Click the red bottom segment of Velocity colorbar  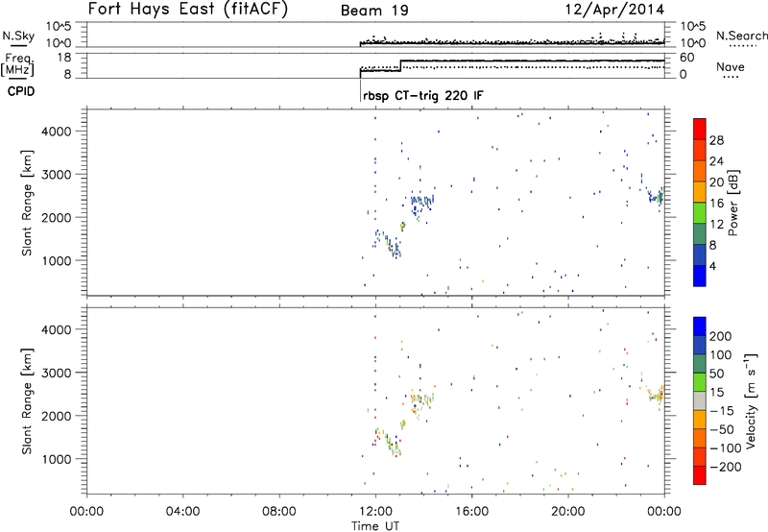point(700,475)
